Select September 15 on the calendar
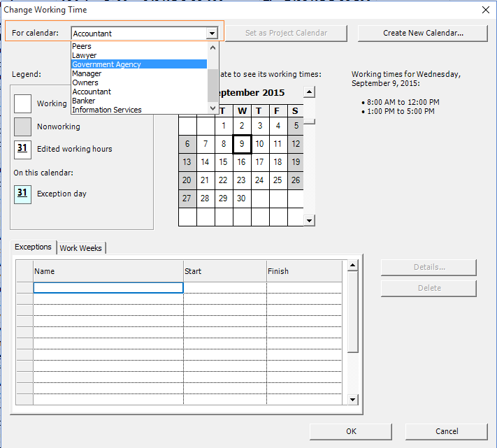This screenshot has height=448, width=497. point(224,162)
